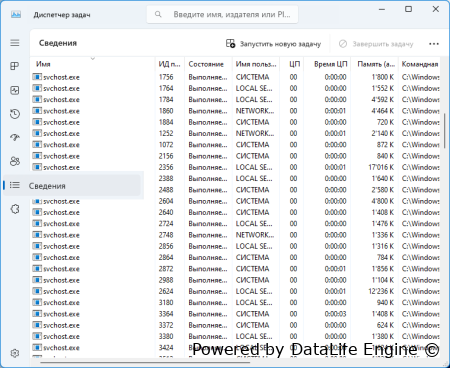Click memory value 2'580 K
Image resolution: width=450 pixels, height=368 pixels.
point(383,190)
